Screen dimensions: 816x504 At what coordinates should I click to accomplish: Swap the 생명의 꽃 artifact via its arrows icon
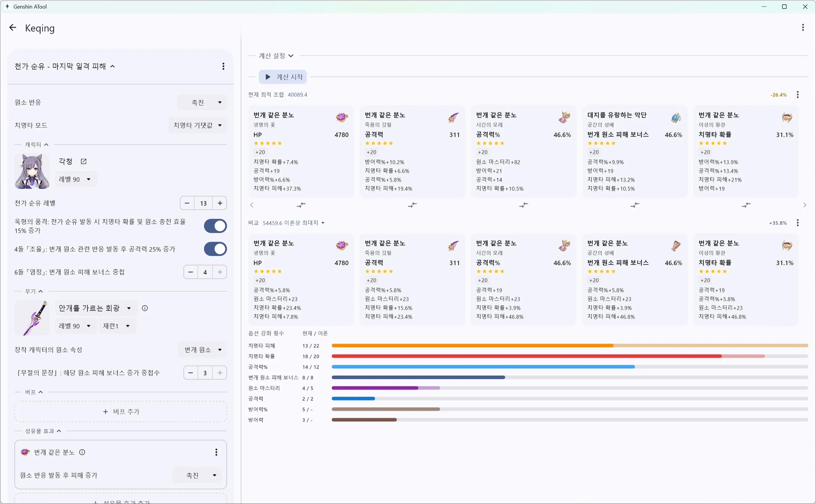[x=301, y=205]
